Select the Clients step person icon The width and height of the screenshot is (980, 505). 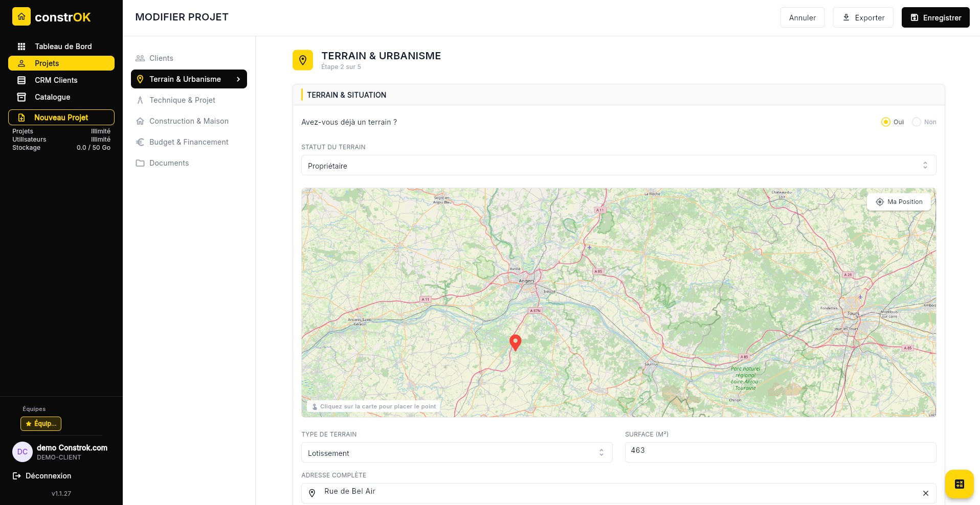click(141, 58)
